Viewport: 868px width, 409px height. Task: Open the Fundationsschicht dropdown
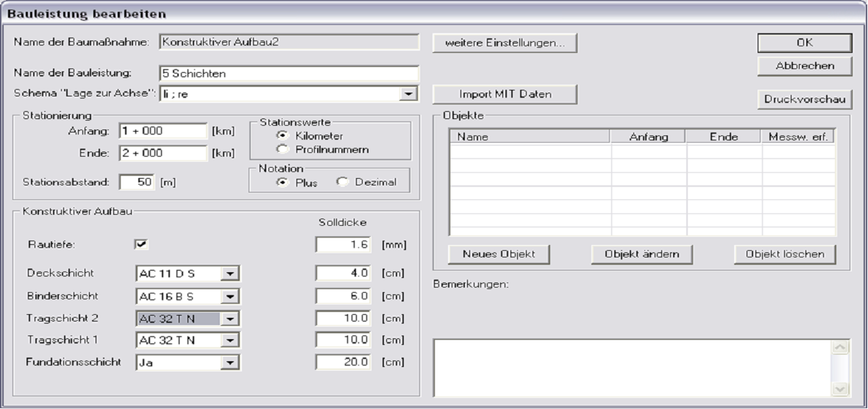point(231,362)
